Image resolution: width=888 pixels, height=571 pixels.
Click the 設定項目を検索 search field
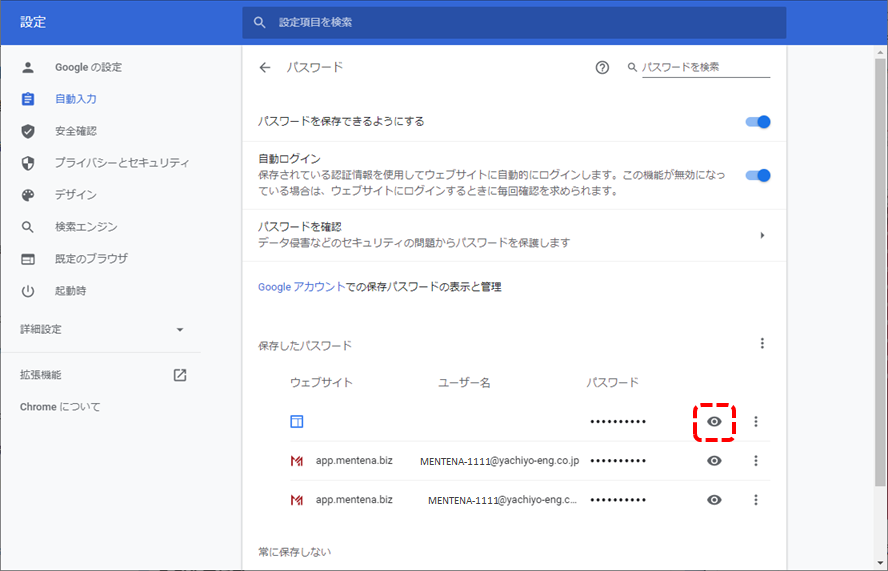pos(514,22)
